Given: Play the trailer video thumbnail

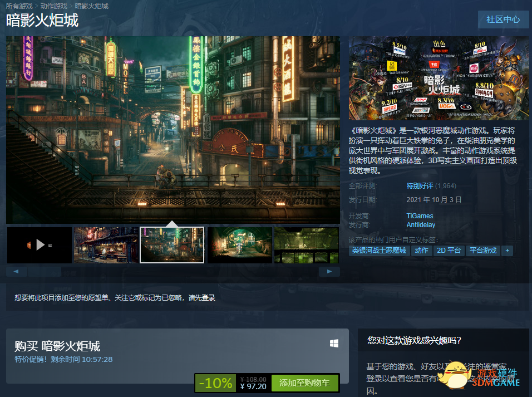Looking at the screenshot, I should click(x=40, y=245).
